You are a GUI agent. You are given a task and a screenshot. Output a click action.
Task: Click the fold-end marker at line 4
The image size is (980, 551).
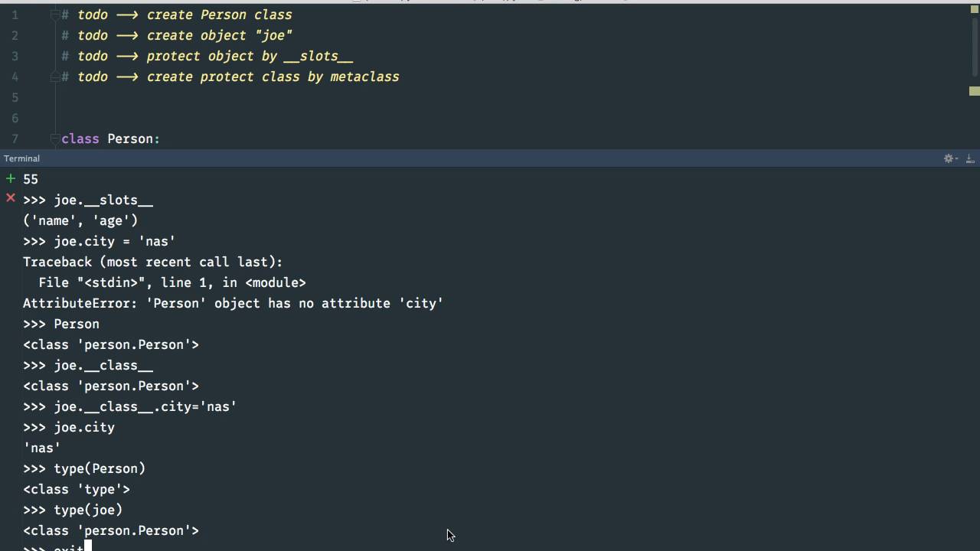point(54,77)
